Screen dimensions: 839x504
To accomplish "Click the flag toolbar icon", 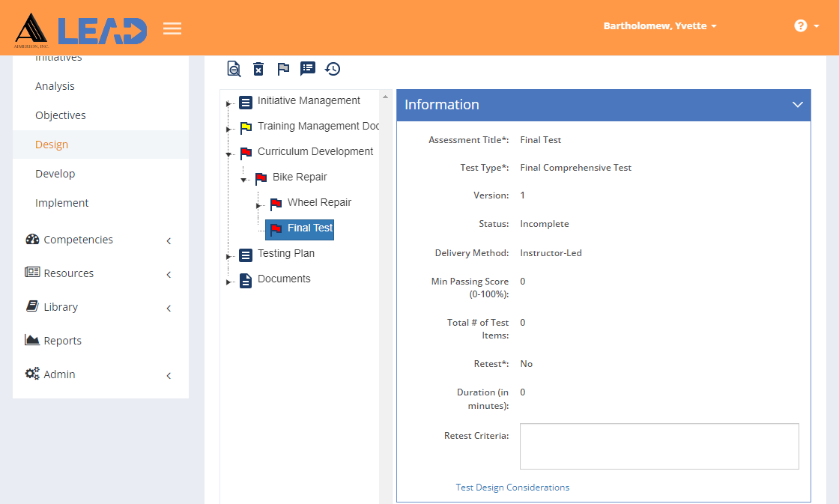I will [x=283, y=68].
